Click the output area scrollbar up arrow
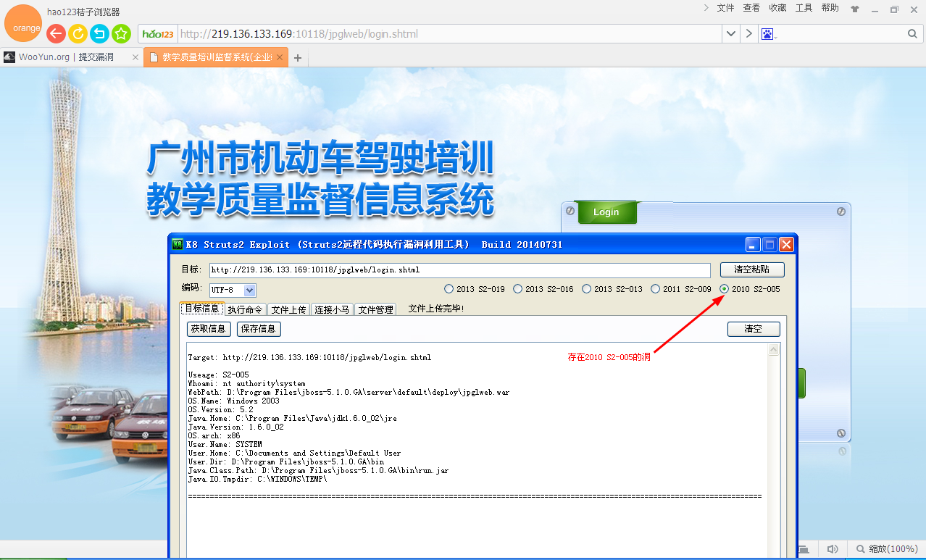Screen dimensions: 926x560 click(x=774, y=350)
